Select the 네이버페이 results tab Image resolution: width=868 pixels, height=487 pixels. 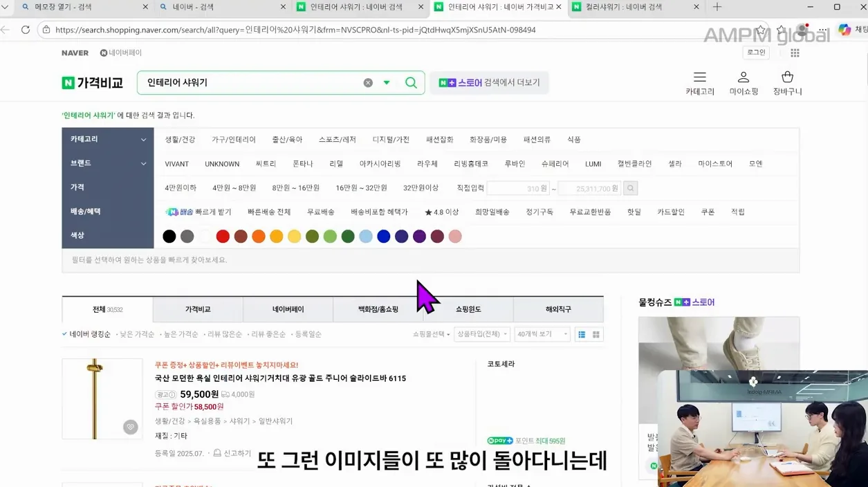(x=288, y=309)
